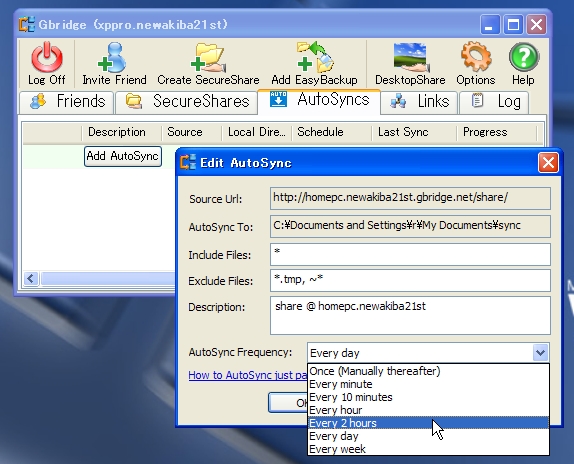574x464 pixels.
Task: Minimize the Gbridge main window
Action: coord(490,25)
